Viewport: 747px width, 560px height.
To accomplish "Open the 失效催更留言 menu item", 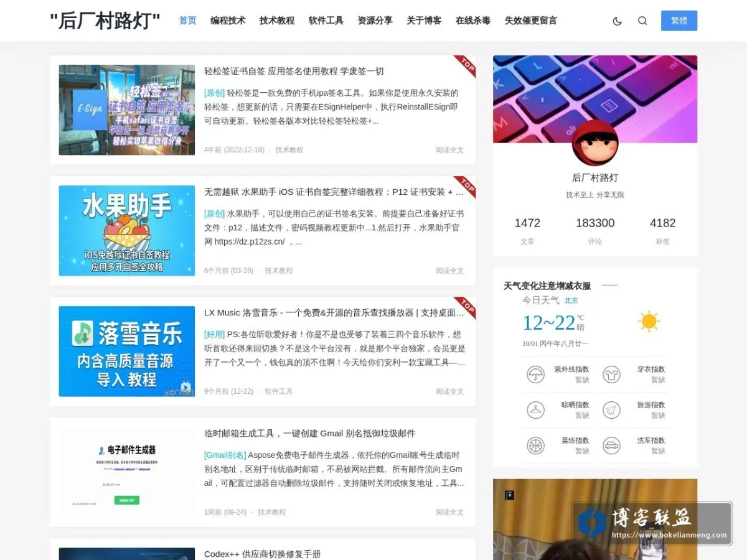I will 531,21.
